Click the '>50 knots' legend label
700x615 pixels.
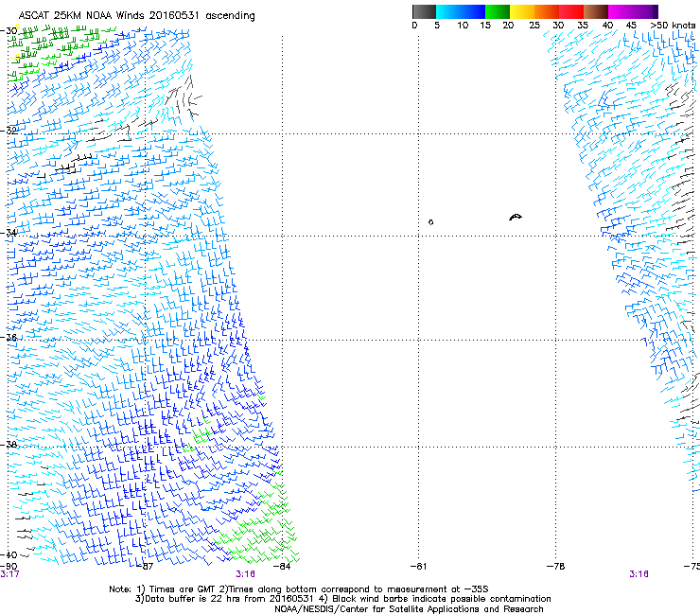point(673,26)
